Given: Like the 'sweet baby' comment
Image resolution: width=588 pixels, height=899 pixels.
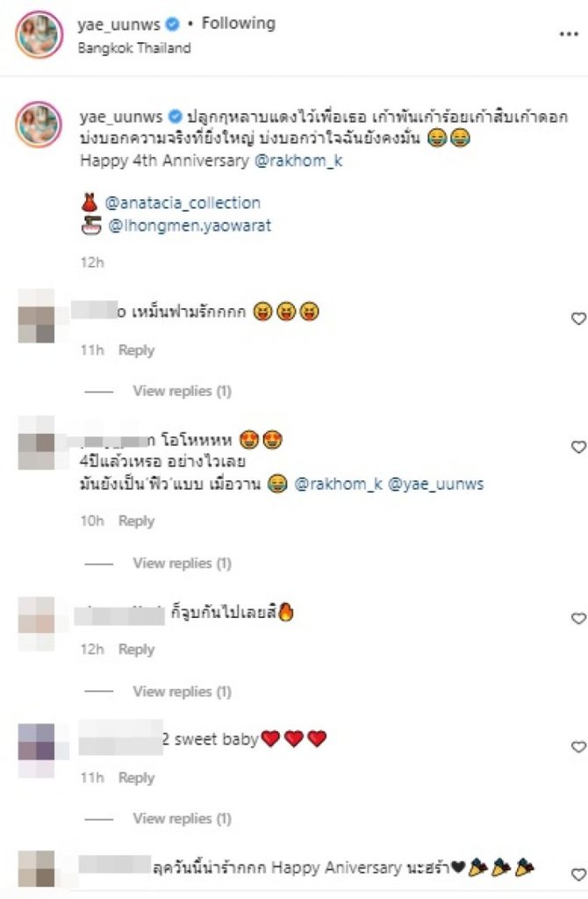Looking at the screenshot, I should [x=579, y=746].
